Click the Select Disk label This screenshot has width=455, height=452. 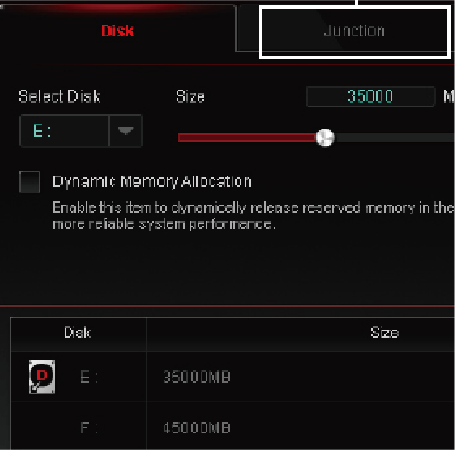coord(59,97)
